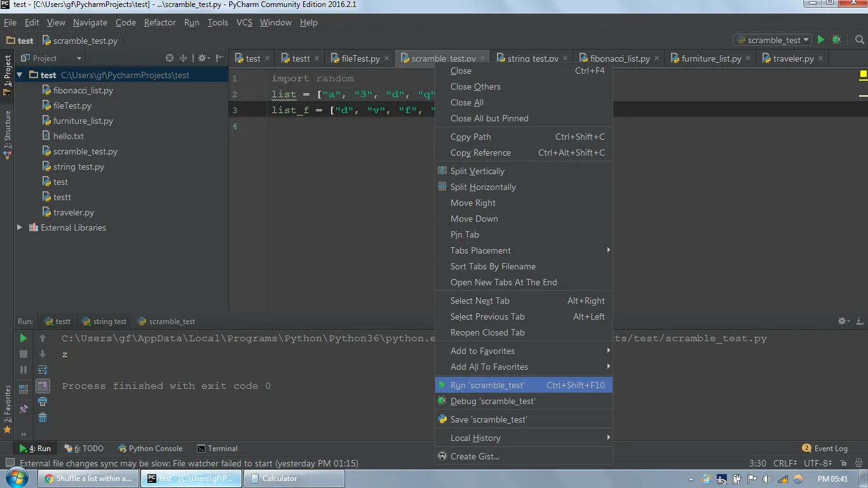
Task: Expand the External Libraries tree node
Action: pos(19,227)
